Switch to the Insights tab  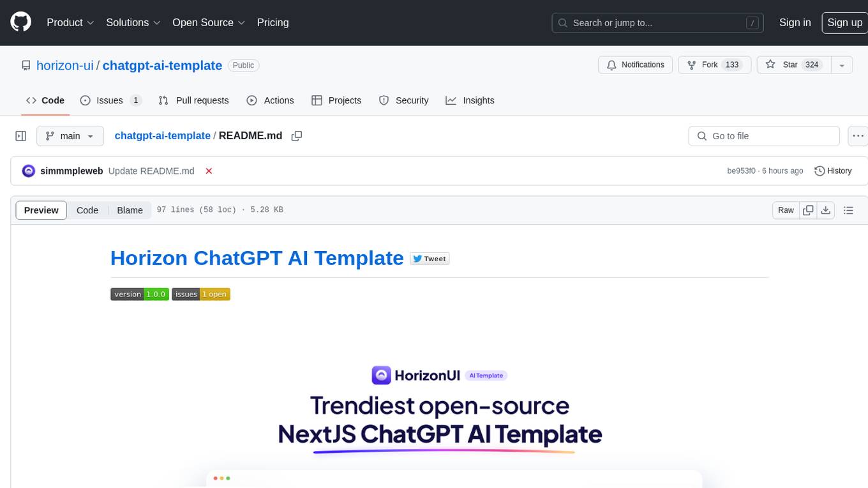tap(470, 100)
